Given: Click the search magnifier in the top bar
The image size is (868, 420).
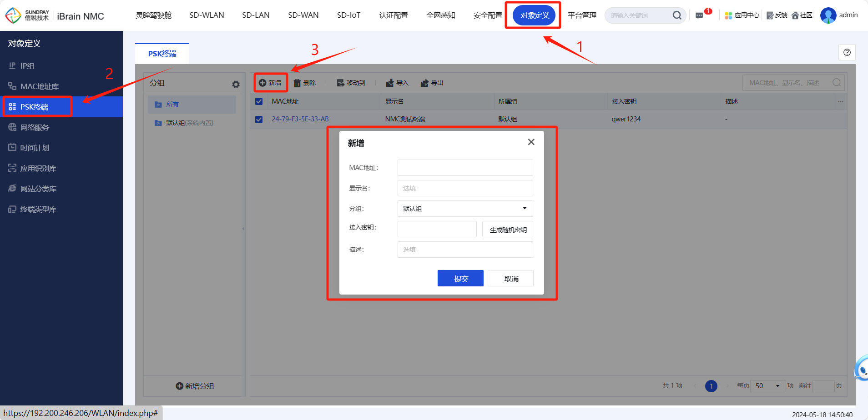Looking at the screenshot, I should pos(677,15).
